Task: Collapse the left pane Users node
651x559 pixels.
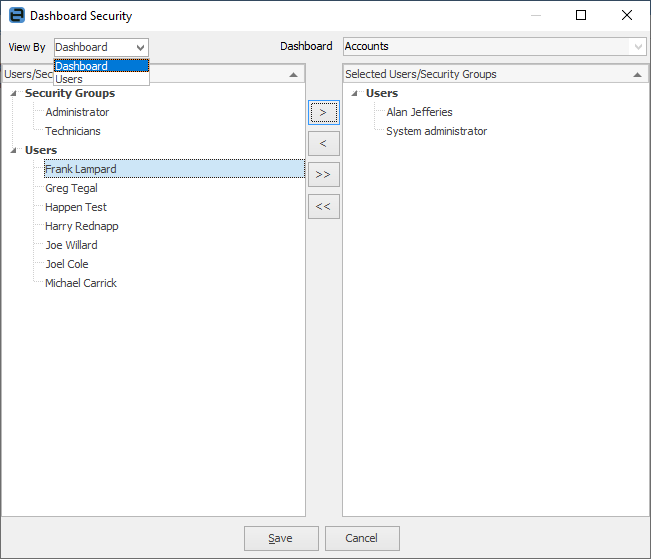Action: click(14, 150)
